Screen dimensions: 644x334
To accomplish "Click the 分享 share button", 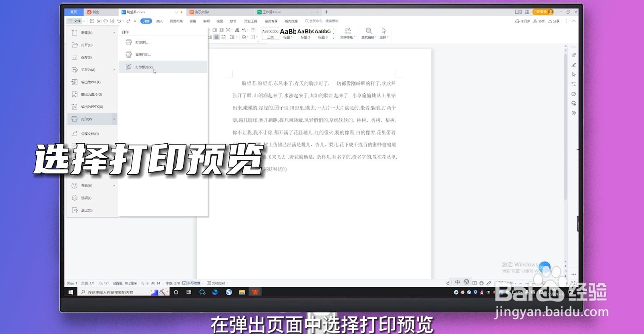I will (x=554, y=21).
